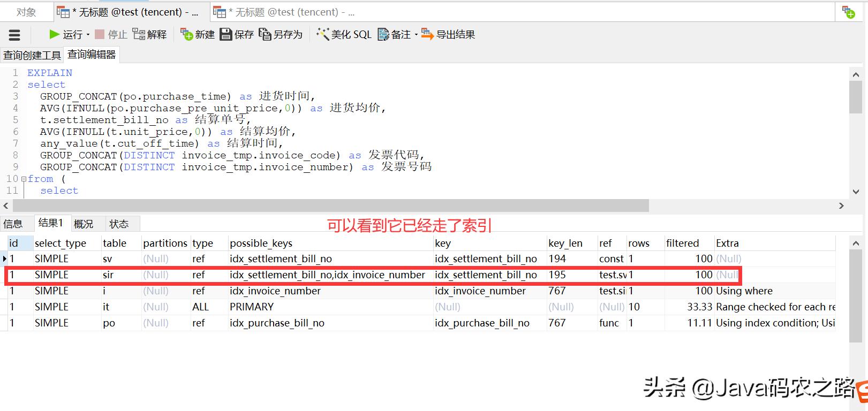Collapse the from clause at line 10

[23, 179]
